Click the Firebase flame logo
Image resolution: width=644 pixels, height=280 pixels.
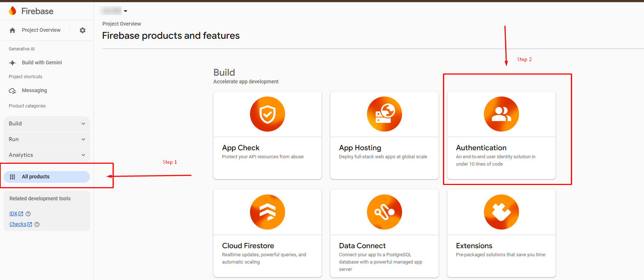click(12, 11)
